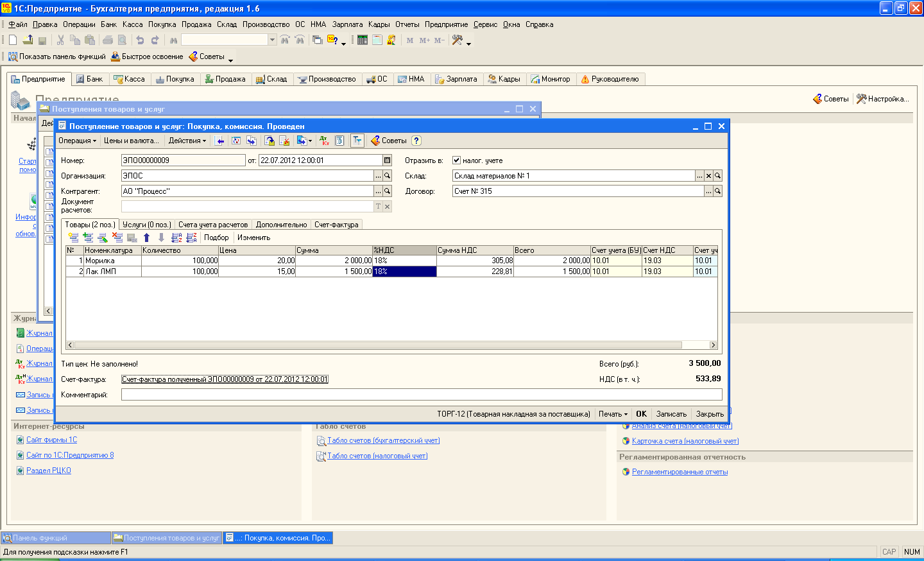Open the Дополнительно tab
The width and height of the screenshot is (924, 561).
pyautogui.click(x=281, y=225)
